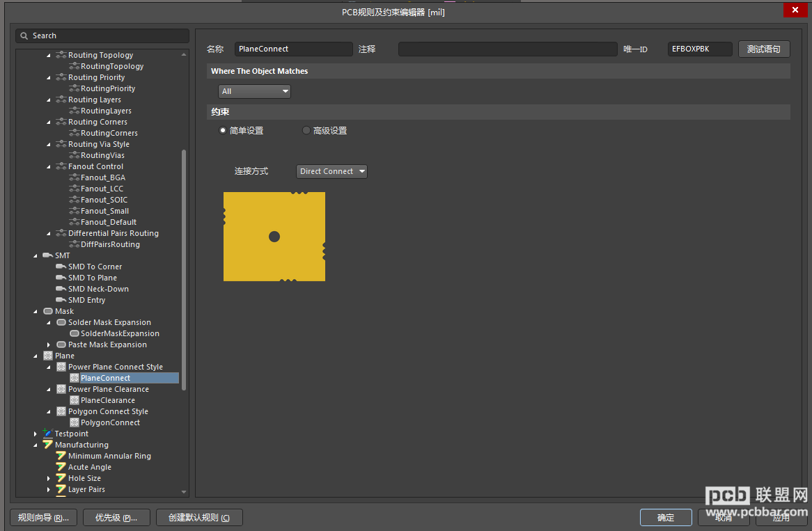Open the All object matches dropdown
This screenshot has height=531, width=812.
254,91
